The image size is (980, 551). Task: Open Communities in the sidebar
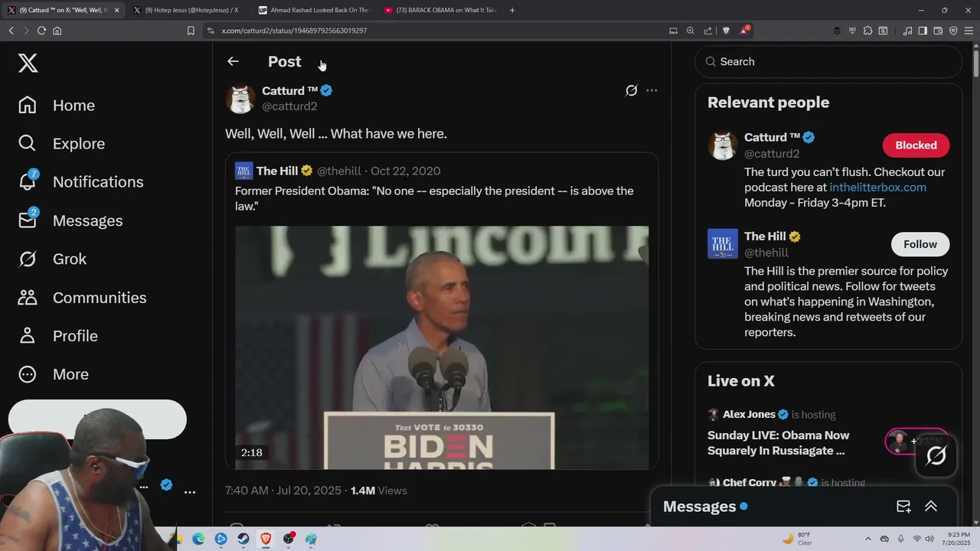(82, 298)
